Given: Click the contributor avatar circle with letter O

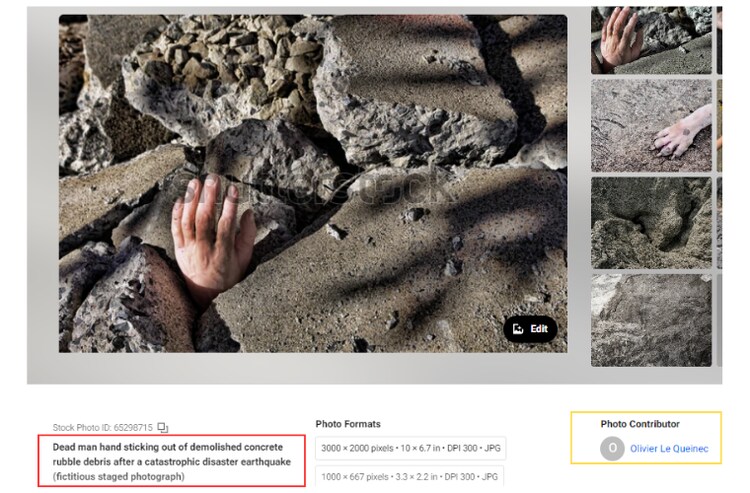Looking at the screenshot, I should coord(612,449).
